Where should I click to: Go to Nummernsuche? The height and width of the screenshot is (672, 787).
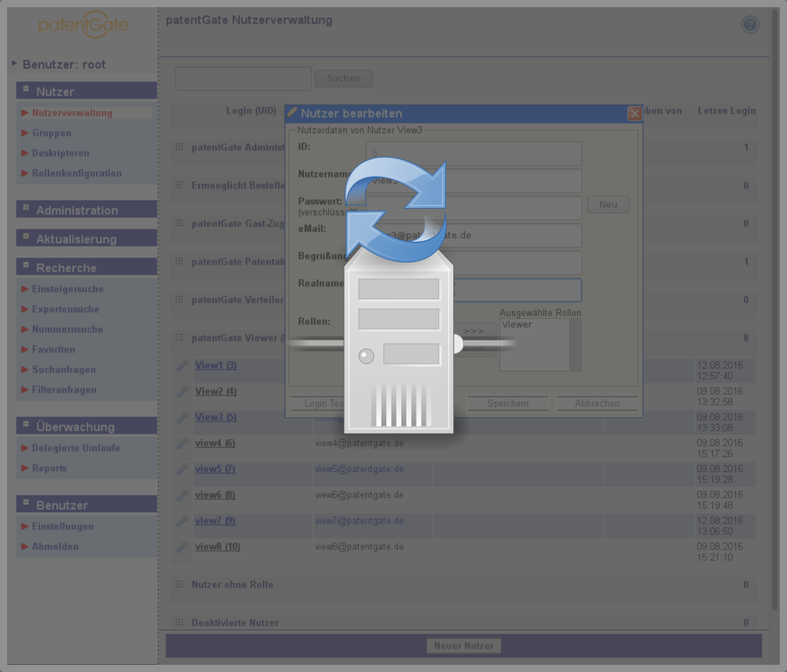[67, 330]
